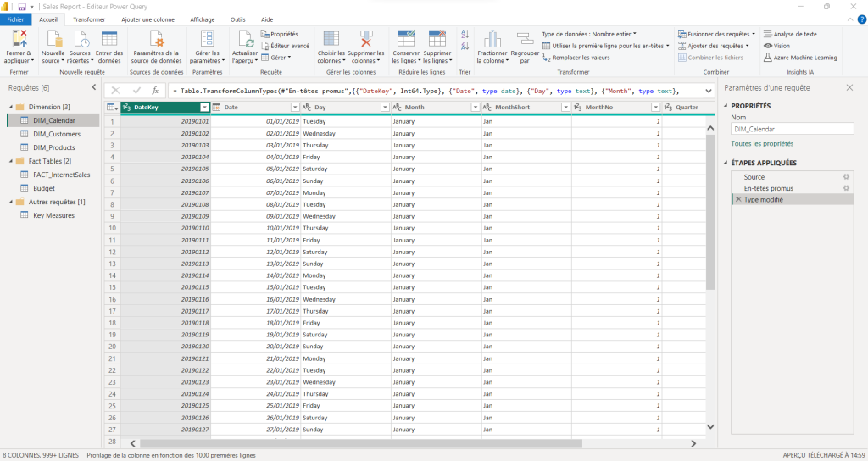Image resolution: width=868 pixels, height=461 pixels.
Task: Sort ascending with the A-Z icon
Action: tap(465, 34)
